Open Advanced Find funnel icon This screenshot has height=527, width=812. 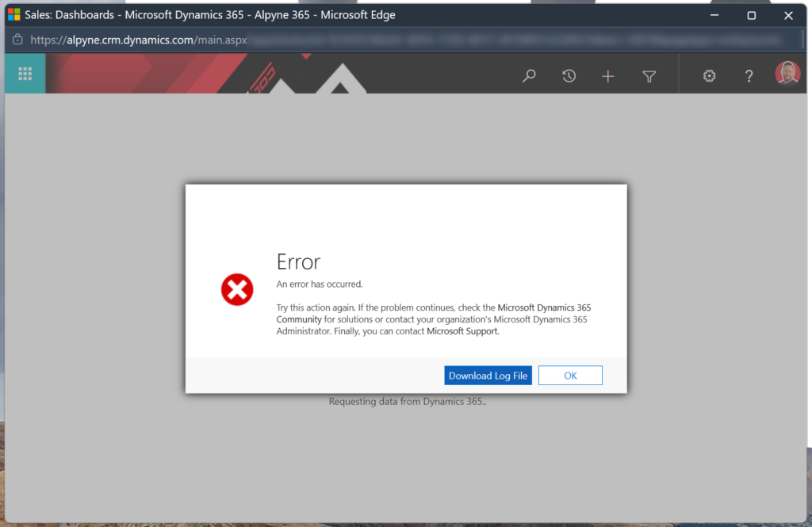tap(649, 76)
